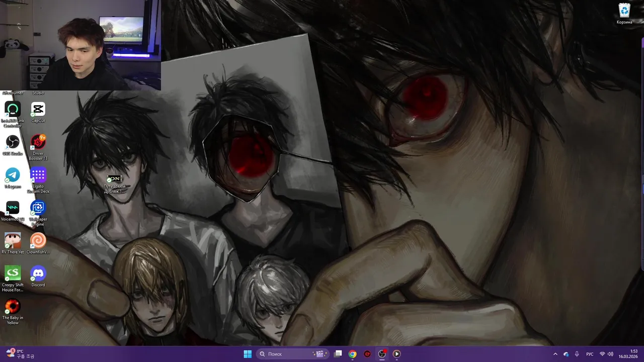Select the Voicemod V3 desktop icon
The height and width of the screenshot is (362, 644).
pyautogui.click(x=13, y=211)
